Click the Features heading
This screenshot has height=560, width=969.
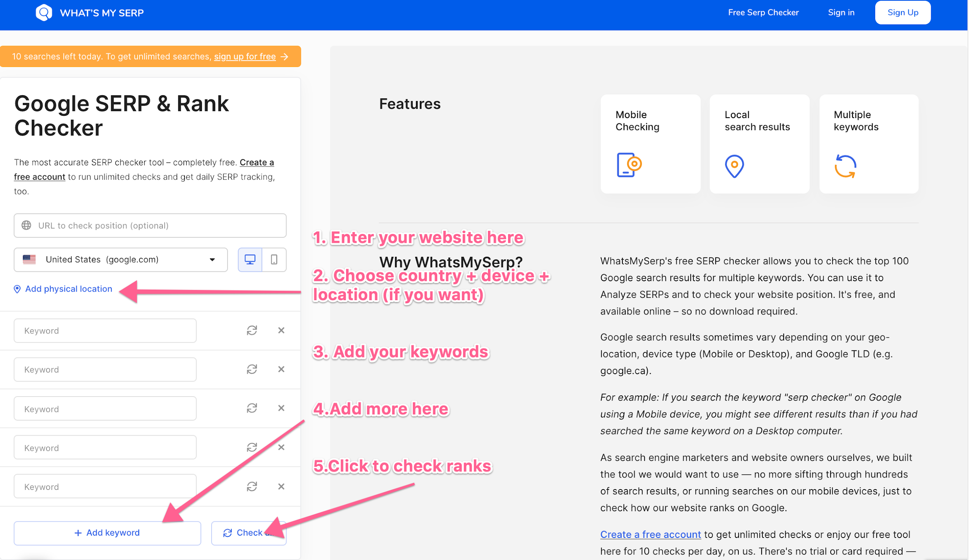coord(410,104)
